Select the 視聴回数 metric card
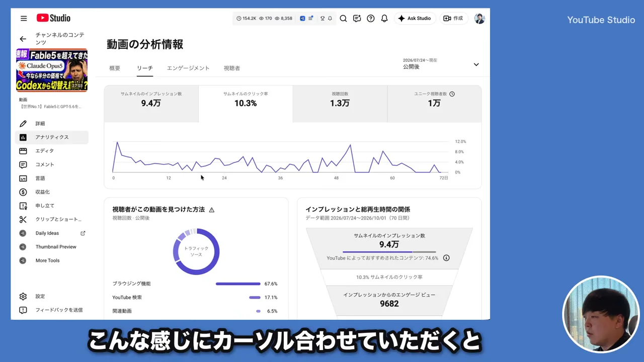 [340, 104]
